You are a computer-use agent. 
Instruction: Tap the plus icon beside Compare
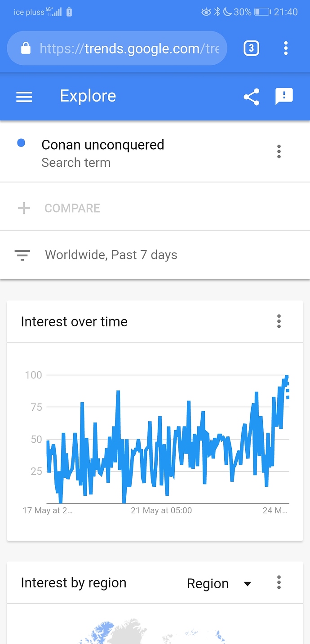point(24,208)
